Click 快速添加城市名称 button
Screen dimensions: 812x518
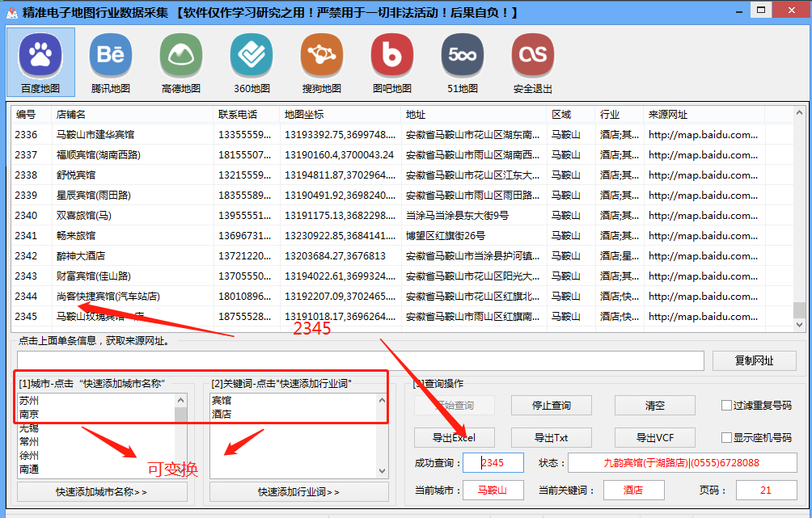[x=102, y=491]
